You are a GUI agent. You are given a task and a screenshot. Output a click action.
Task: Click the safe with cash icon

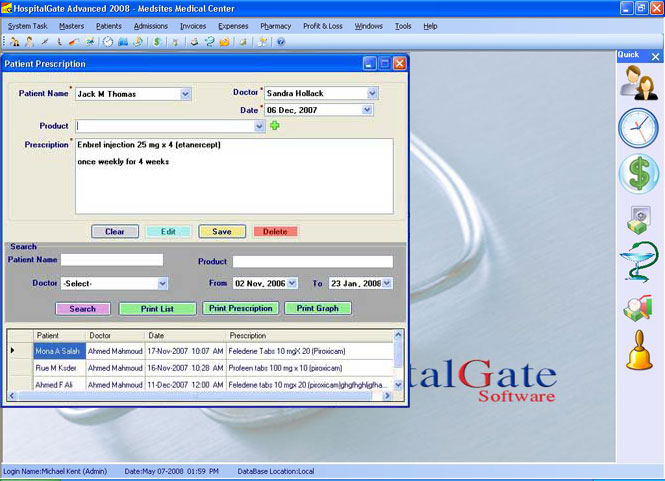638,220
